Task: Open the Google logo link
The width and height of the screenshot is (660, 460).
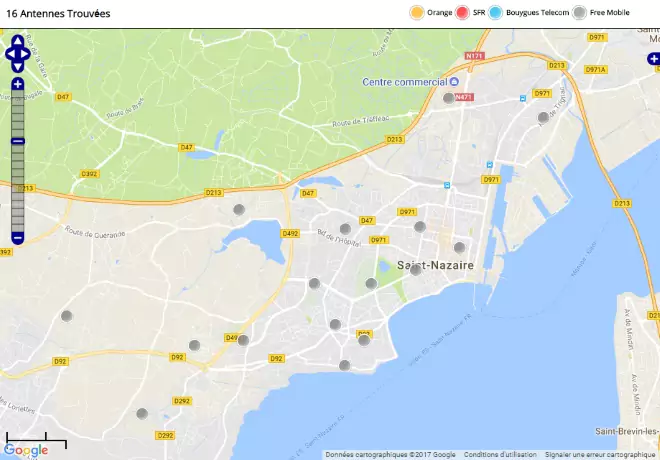Action: point(26,450)
